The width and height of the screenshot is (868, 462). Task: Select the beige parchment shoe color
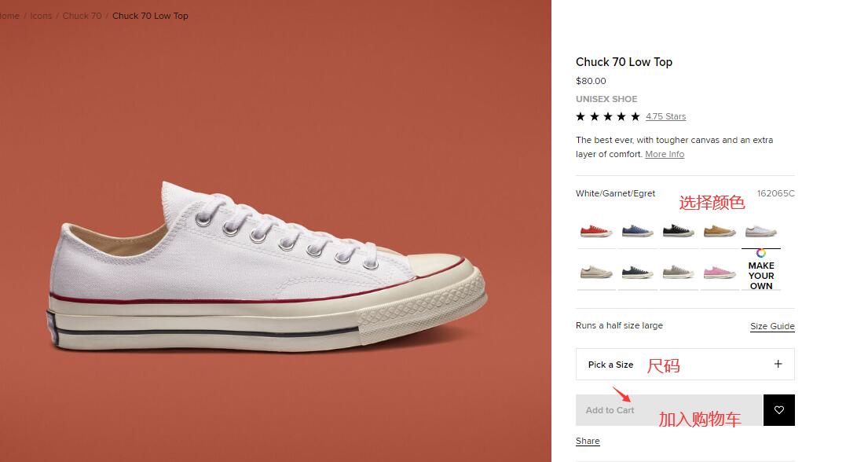point(596,273)
